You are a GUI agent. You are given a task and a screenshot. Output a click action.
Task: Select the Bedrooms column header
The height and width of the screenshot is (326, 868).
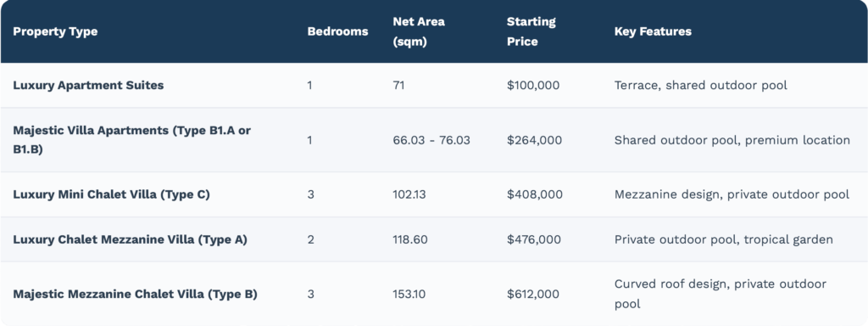(337, 31)
